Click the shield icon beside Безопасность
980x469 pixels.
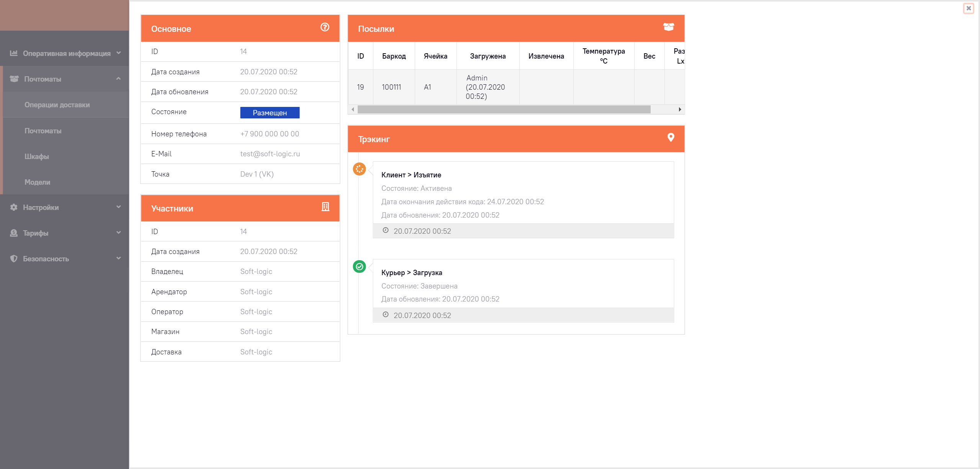pyautogui.click(x=14, y=259)
